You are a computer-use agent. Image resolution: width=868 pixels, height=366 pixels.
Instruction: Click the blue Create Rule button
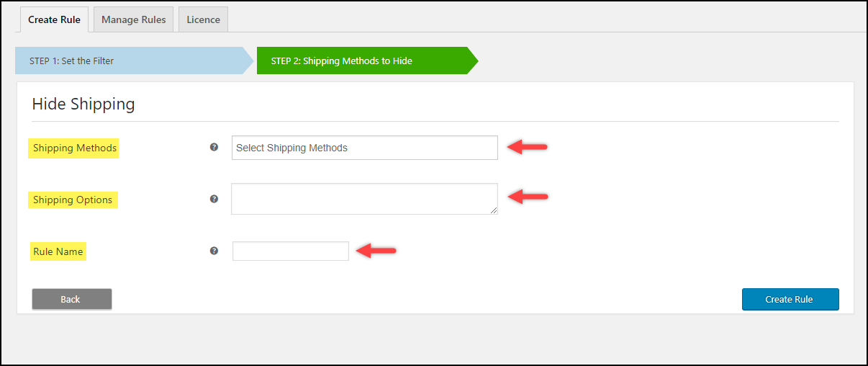tap(790, 299)
